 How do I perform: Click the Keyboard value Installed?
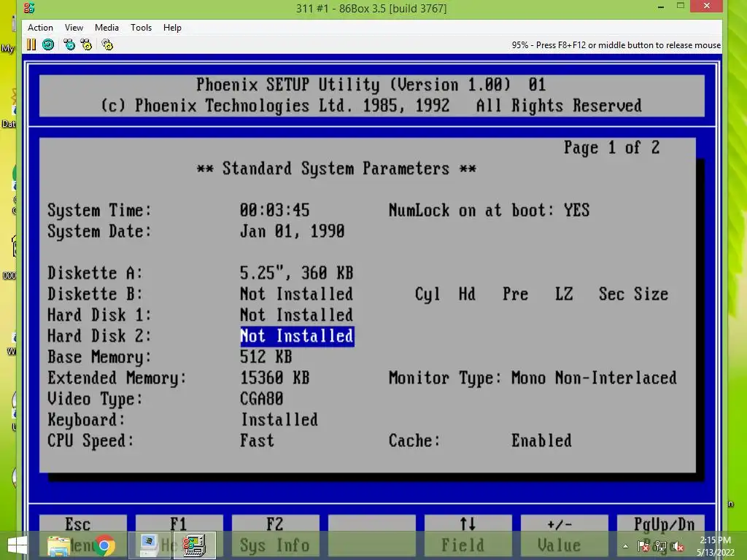[x=279, y=419]
